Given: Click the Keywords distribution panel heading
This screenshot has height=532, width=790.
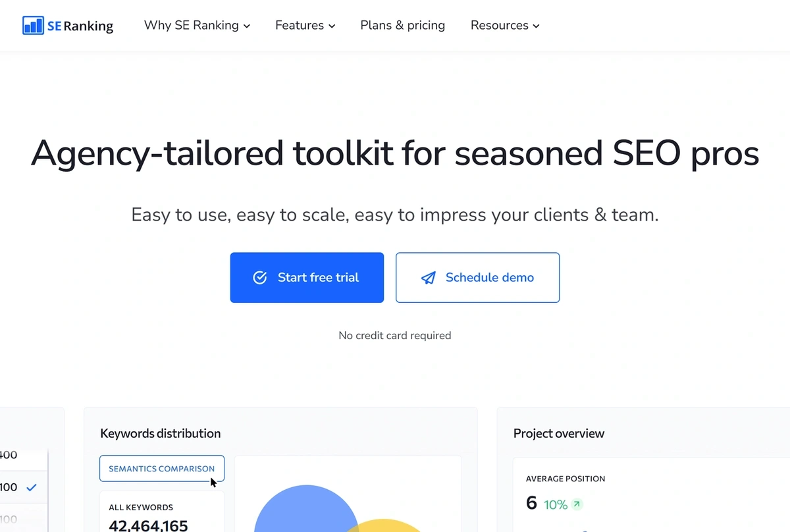Looking at the screenshot, I should (160, 433).
